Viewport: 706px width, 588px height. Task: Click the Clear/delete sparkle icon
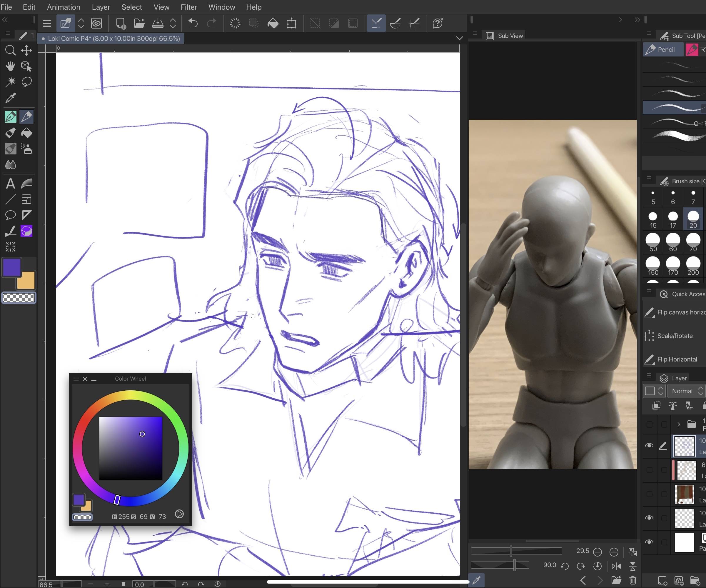click(235, 23)
